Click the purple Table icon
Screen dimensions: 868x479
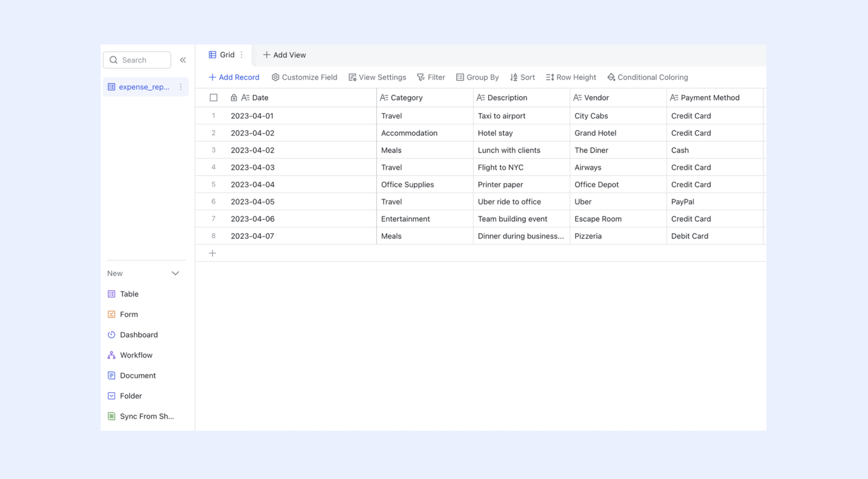pyautogui.click(x=111, y=294)
